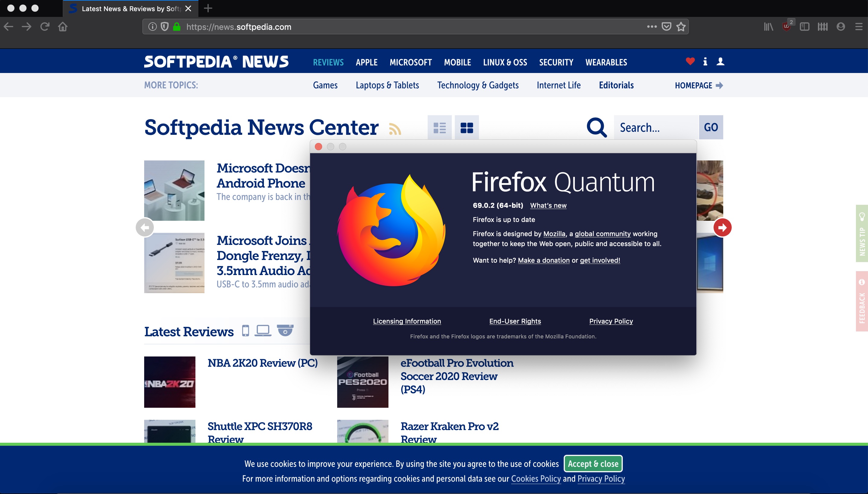Image resolution: width=868 pixels, height=494 pixels.
Task: Open the Firefox account avatar icon
Action: [x=841, y=27]
